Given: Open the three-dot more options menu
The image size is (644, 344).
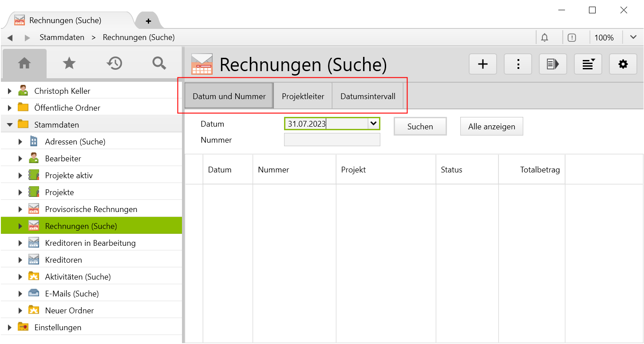Looking at the screenshot, I should 518,64.
